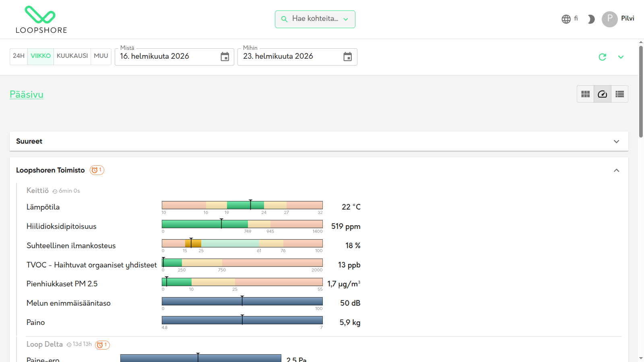The height and width of the screenshot is (362, 644).
Task: Collapse the Loopshoren Toimisto section
Action: click(x=616, y=171)
